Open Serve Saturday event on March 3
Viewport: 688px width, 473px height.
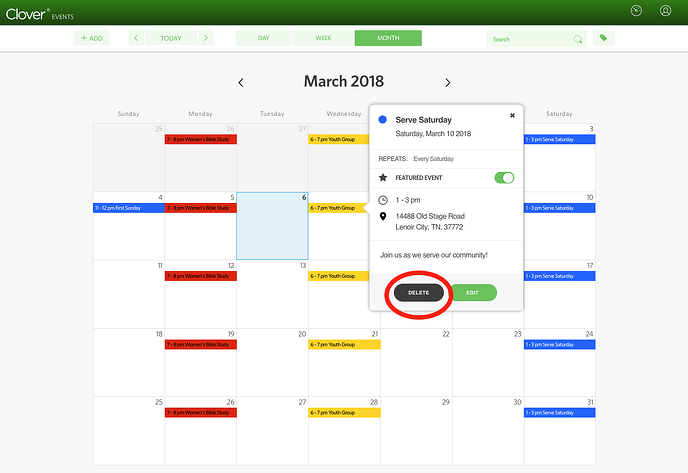click(x=559, y=139)
